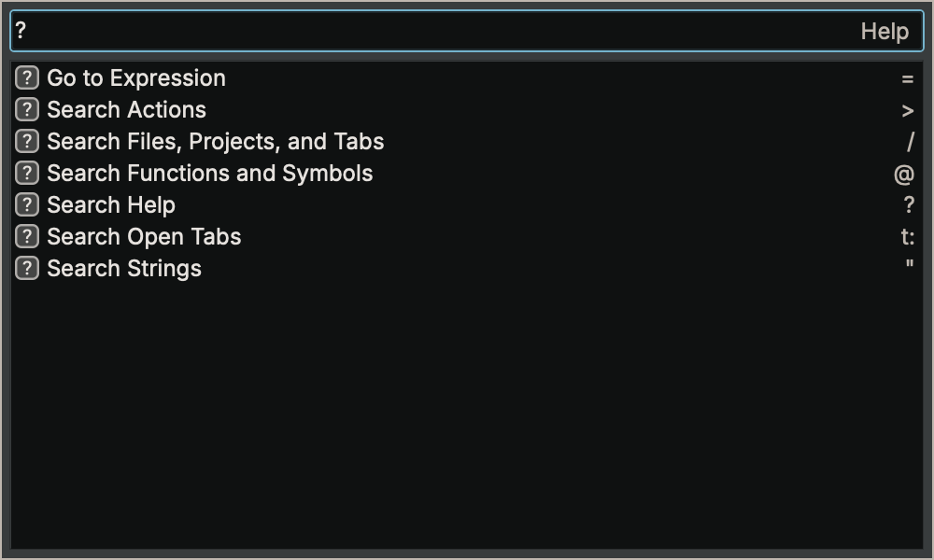Select the Go to Expression entry
934x560 pixels.
(x=135, y=78)
